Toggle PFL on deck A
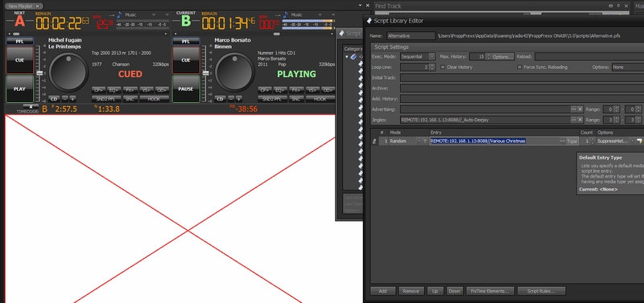The width and height of the screenshot is (644, 303). (19, 42)
